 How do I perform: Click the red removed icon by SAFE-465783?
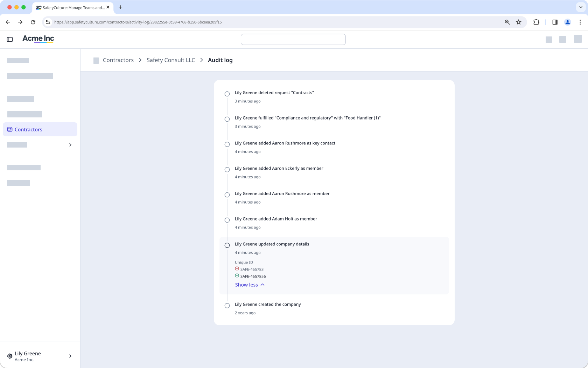click(x=237, y=269)
